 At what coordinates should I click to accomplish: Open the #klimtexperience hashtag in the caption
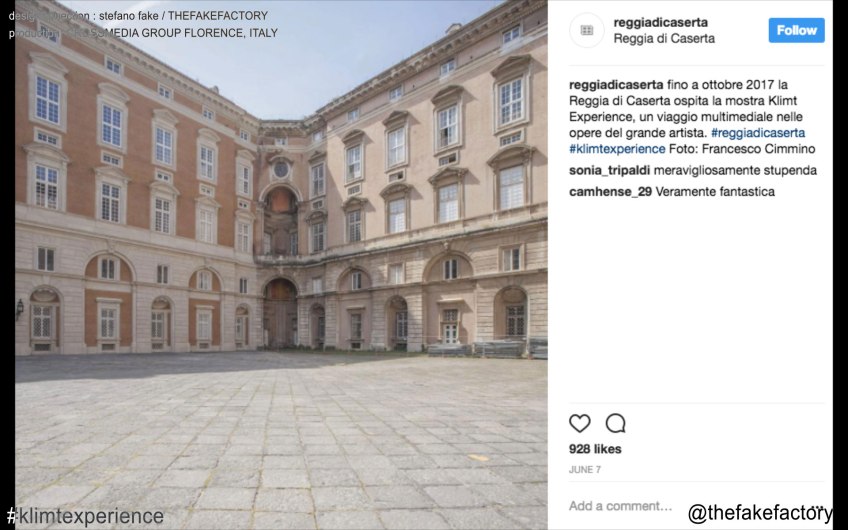[x=617, y=149]
